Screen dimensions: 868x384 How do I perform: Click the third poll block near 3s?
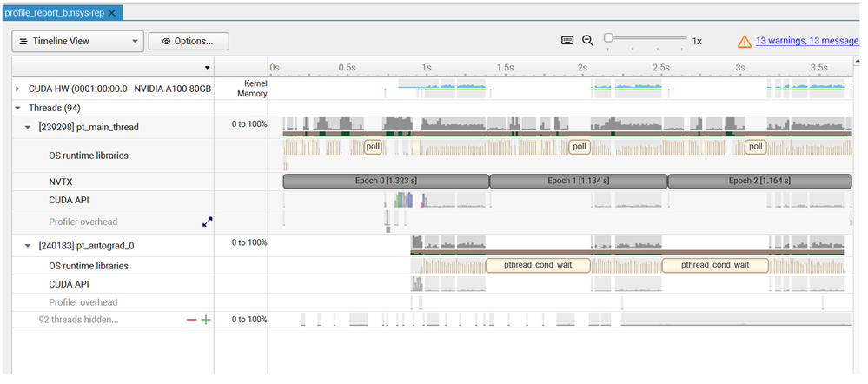[756, 147]
